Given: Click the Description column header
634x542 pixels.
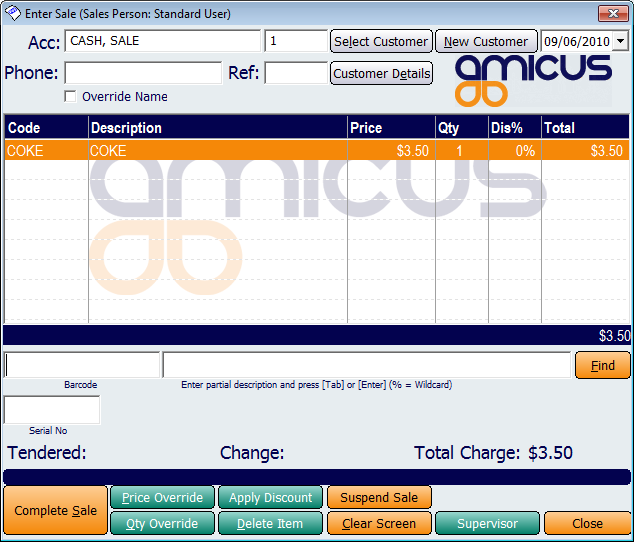Looking at the screenshot, I should [x=218, y=128].
